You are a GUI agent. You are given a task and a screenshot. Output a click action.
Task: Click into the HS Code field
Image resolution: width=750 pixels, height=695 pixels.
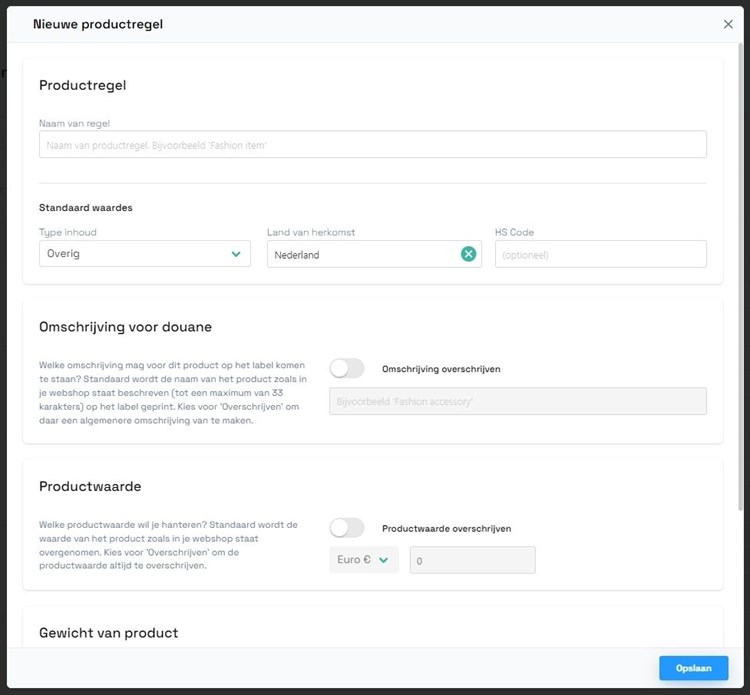pyautogui.click(x=600, y=254)
